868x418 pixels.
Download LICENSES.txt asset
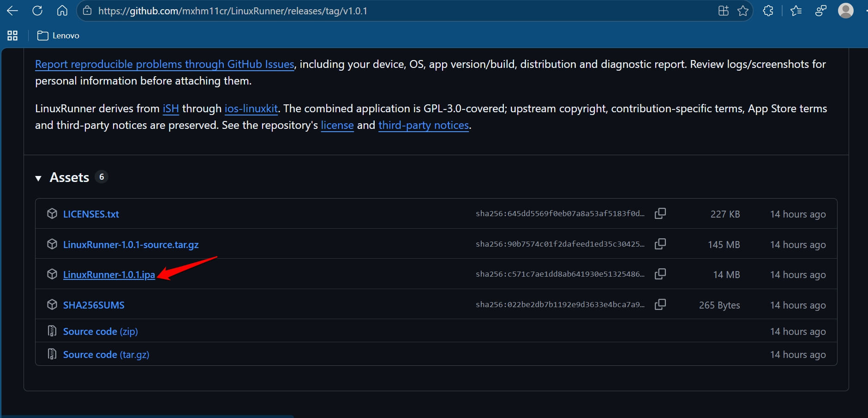pos(91,214)
